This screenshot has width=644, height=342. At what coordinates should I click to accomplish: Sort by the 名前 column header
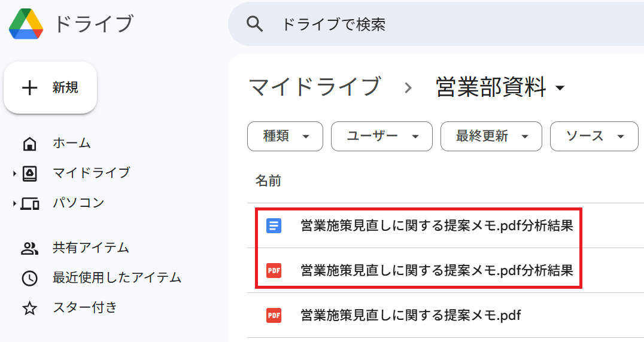268,181
